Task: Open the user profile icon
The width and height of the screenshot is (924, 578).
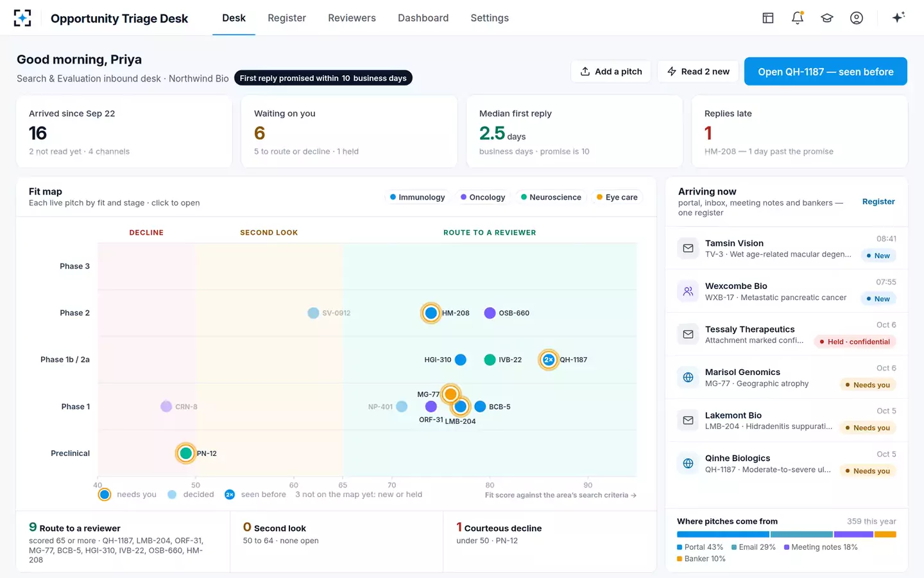Action: click(857, 18)
